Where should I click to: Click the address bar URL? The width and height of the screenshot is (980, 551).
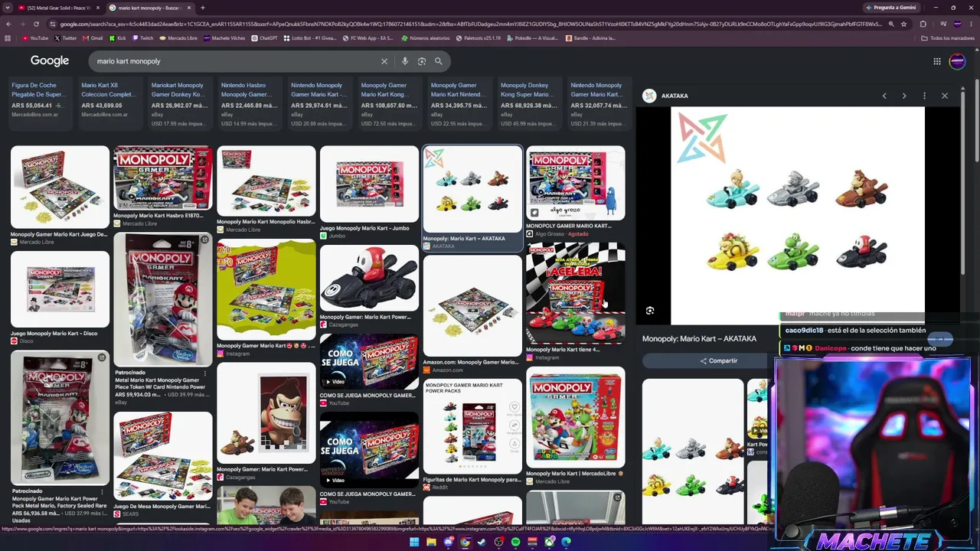[x=471, y=24]
